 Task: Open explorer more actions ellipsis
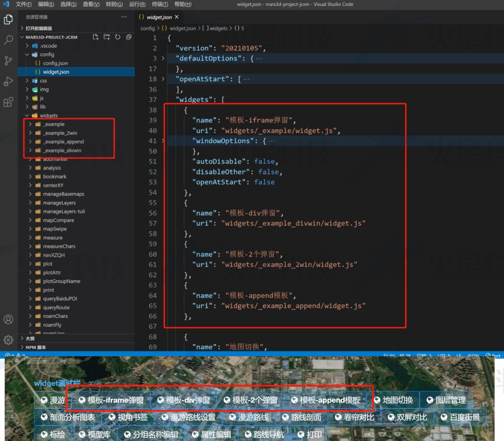coord(124,17)
